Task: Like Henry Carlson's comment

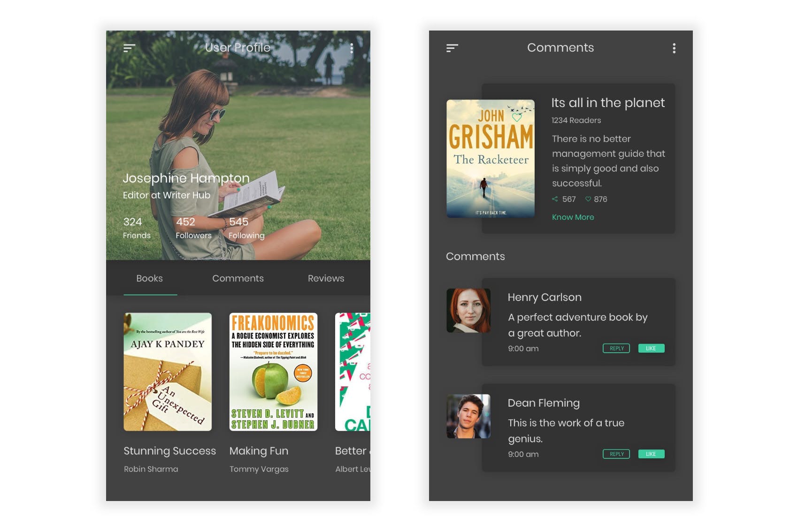Action: [x=651, y=348]
